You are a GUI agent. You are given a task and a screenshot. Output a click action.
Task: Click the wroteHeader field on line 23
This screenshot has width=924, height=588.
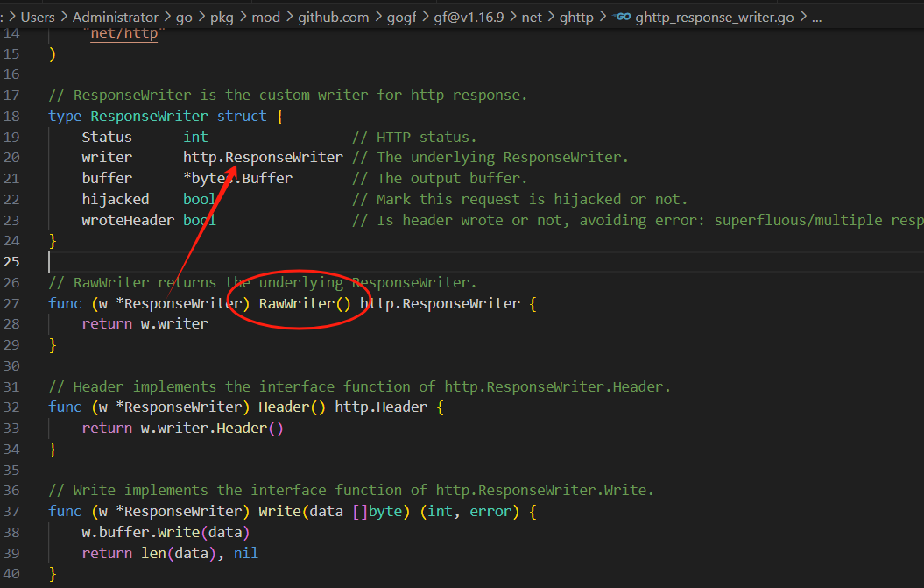[128, 220]
